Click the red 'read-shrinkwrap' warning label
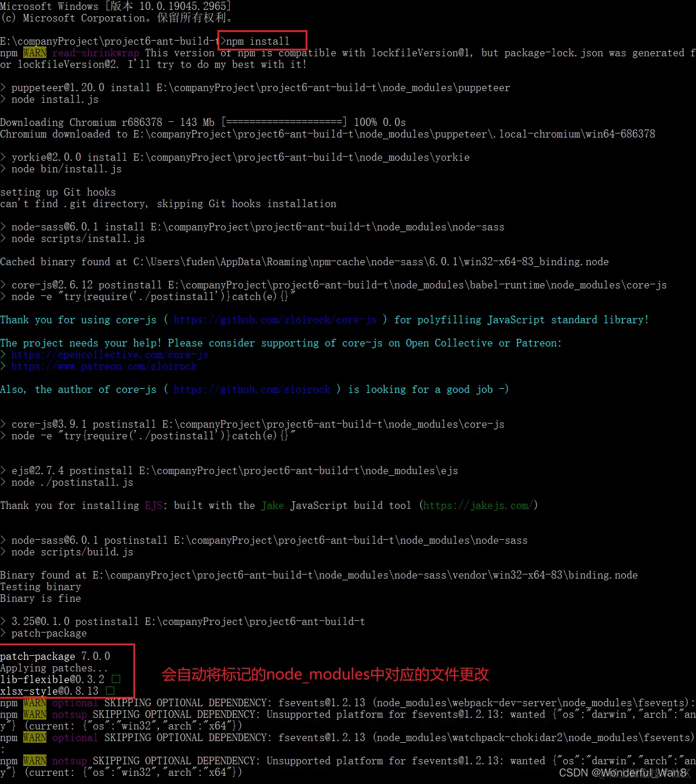The width and height of the screenshot is (696, 784). pos(96,53)
